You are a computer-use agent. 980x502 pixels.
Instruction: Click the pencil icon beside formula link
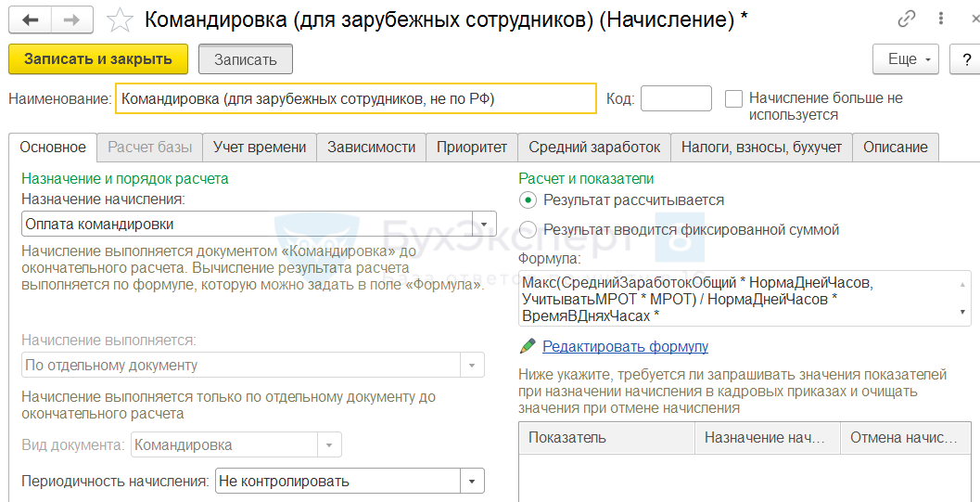coord(528,346)
